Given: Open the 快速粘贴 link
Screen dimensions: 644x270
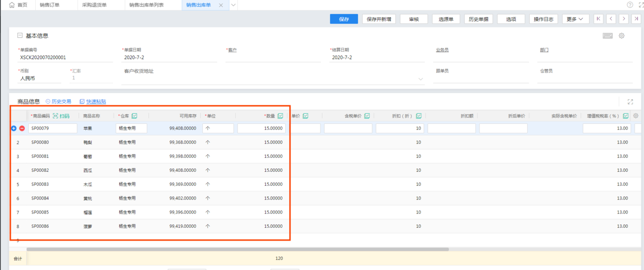Looking at the screenshot, I should [93, 102].
